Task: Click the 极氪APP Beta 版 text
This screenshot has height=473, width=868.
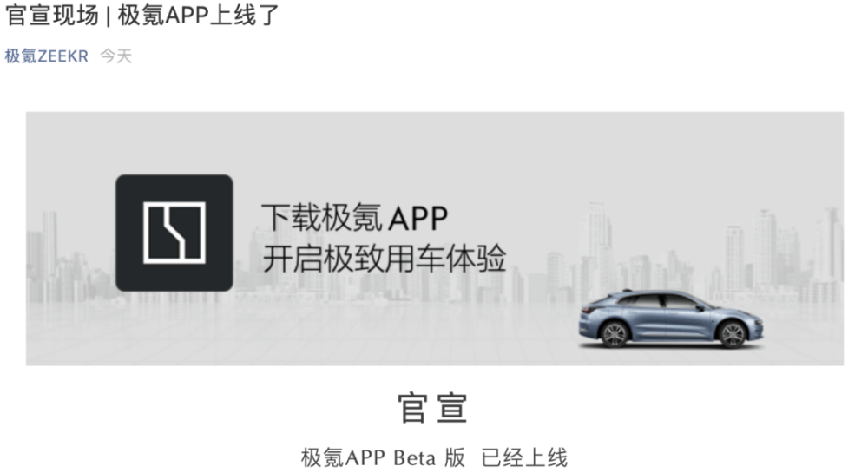Action: [x=383, y=457]
